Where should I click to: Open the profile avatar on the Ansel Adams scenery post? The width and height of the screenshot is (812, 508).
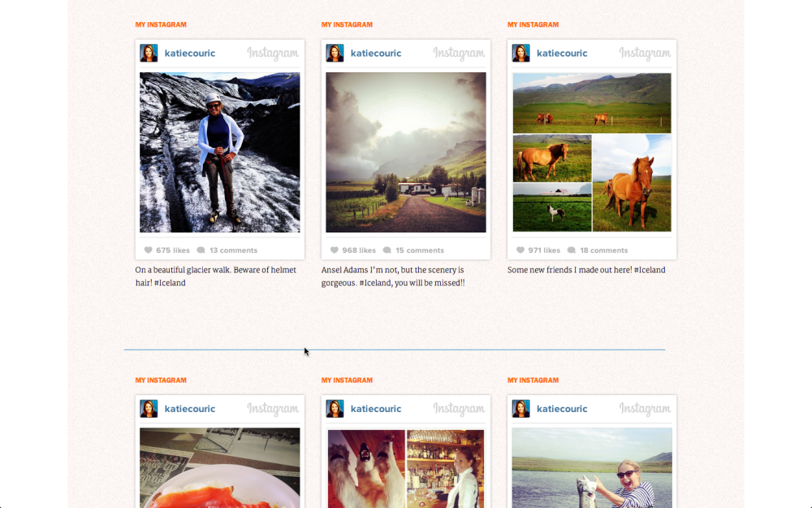pos(335,53)
